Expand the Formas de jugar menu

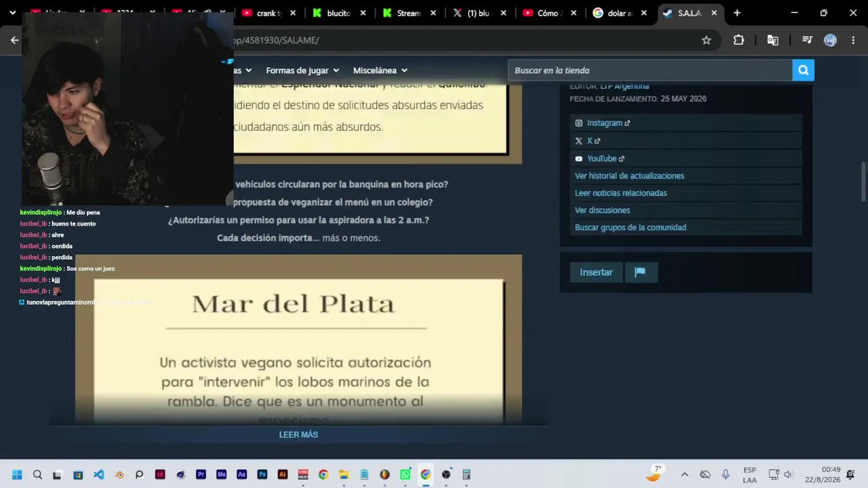tap(302, 70)
